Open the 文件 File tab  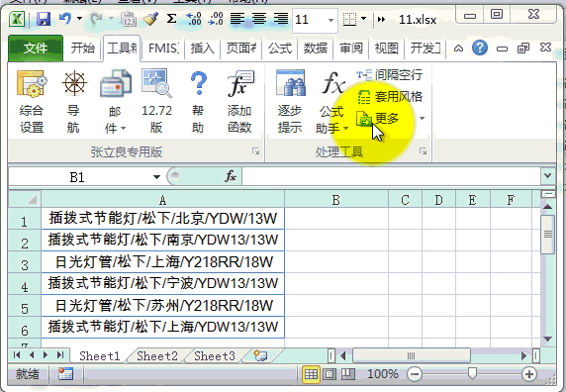point(36,48)
